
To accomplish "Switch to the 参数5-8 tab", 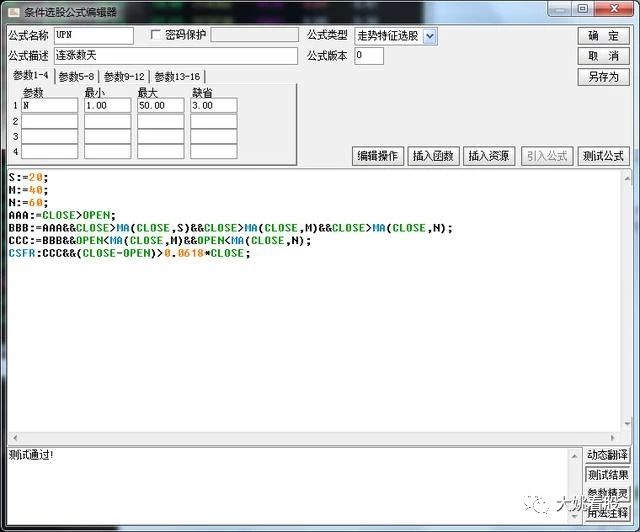I will pyautogui.click(x=76, y=76).
